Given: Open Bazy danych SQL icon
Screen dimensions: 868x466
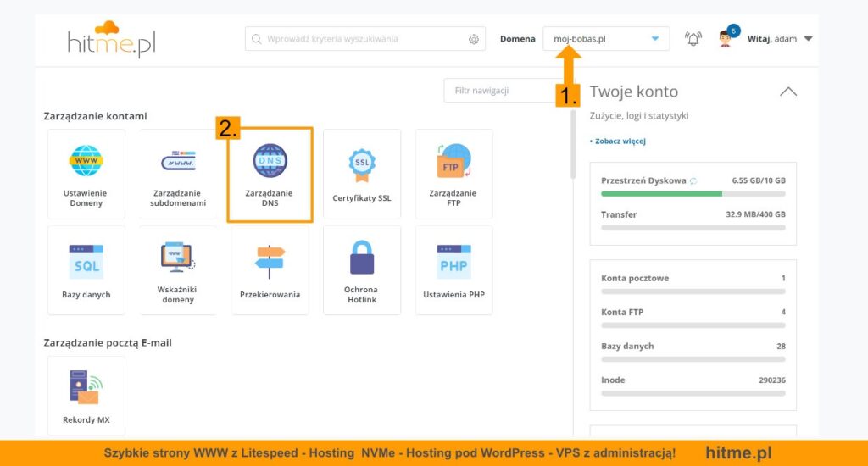Looking at the screenshot, I should [x=86, y=262].
